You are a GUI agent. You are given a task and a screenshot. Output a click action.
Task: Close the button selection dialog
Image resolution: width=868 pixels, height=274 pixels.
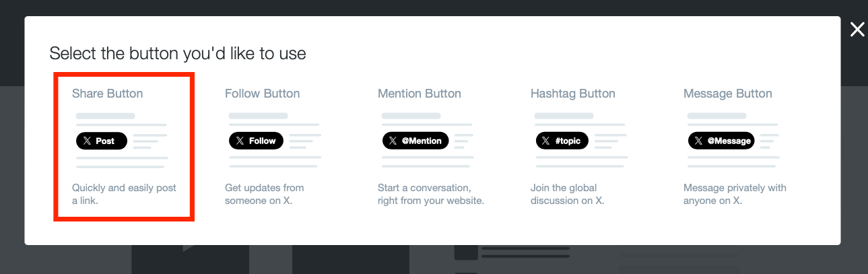pyautogui.click(x=857, y=30)
